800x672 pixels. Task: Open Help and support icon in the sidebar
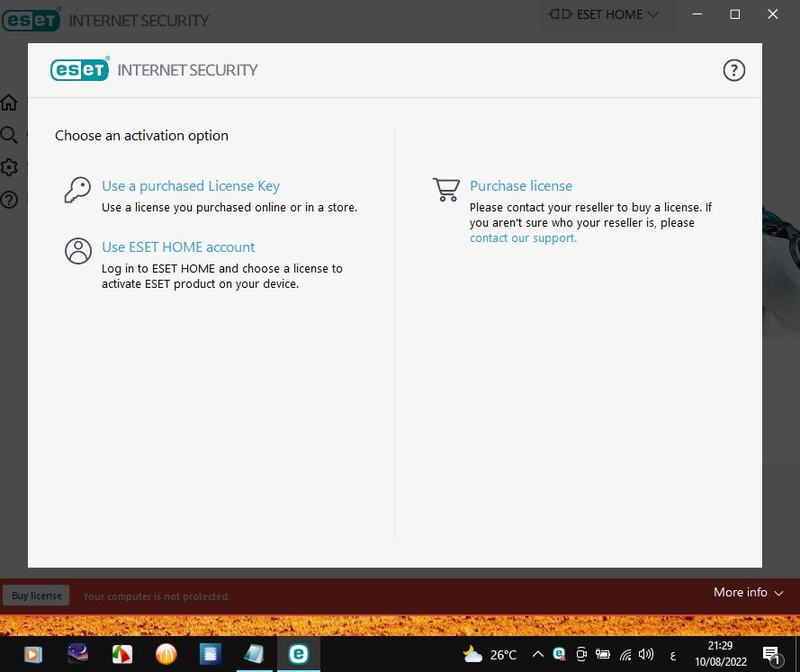coord(9,200)
